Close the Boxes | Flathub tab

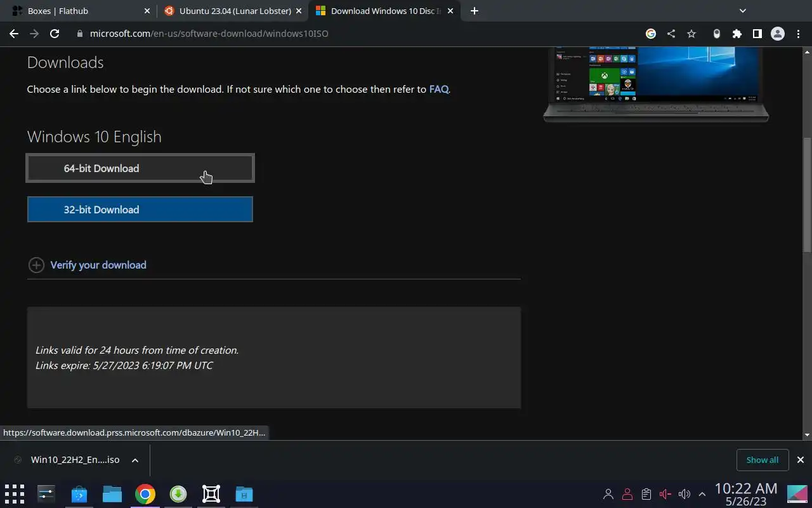(x=147, y=11)
